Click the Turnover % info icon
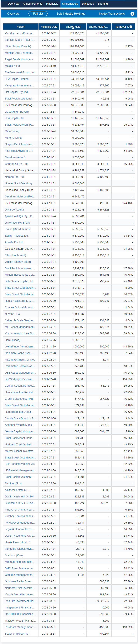Image resolution: width=138 pixels, height=644 pixels. coord(131,27)
